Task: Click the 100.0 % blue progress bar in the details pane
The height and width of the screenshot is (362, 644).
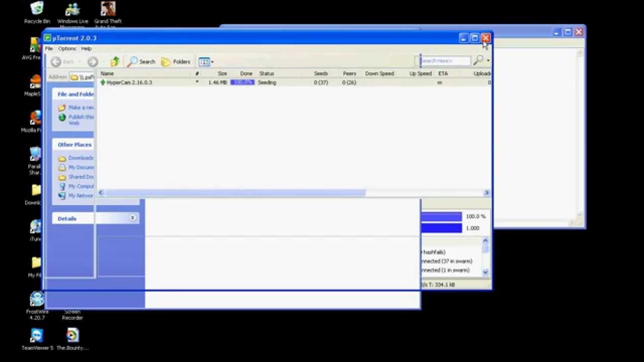Action: (x=441, y=217)
